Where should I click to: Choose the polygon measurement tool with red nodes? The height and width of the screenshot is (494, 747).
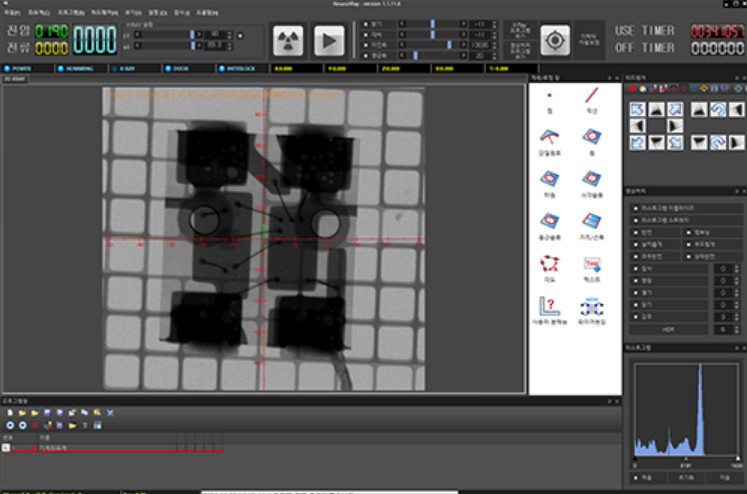point(549,262)
